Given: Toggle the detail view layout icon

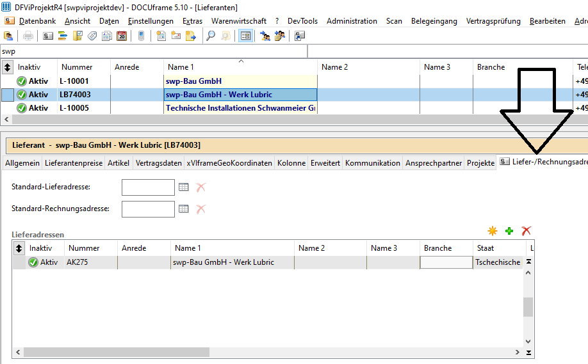Looking at the screenshot, I should click(x=245, y=36).
